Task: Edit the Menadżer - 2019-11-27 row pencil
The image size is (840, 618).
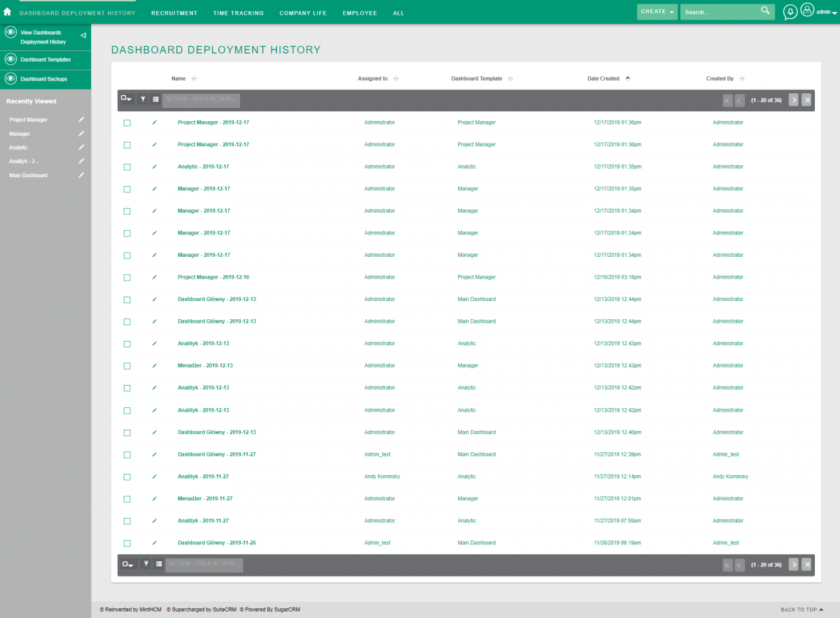Action: click(x=155, y=498)
